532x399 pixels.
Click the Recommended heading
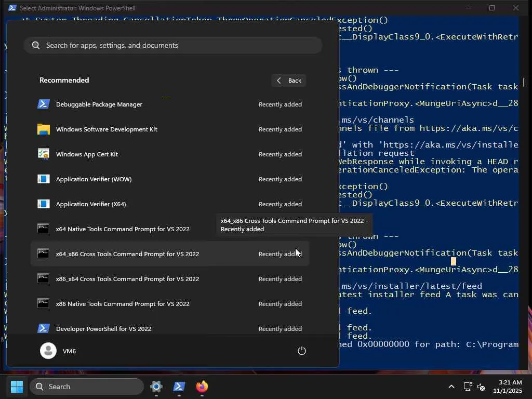pyautogui.click(x=64, y=80)
